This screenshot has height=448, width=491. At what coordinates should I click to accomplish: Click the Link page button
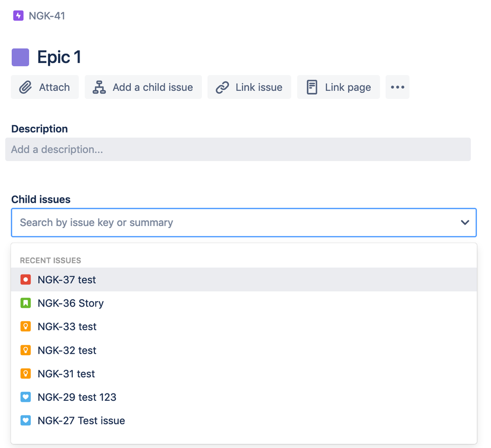[x=339, y=87]
